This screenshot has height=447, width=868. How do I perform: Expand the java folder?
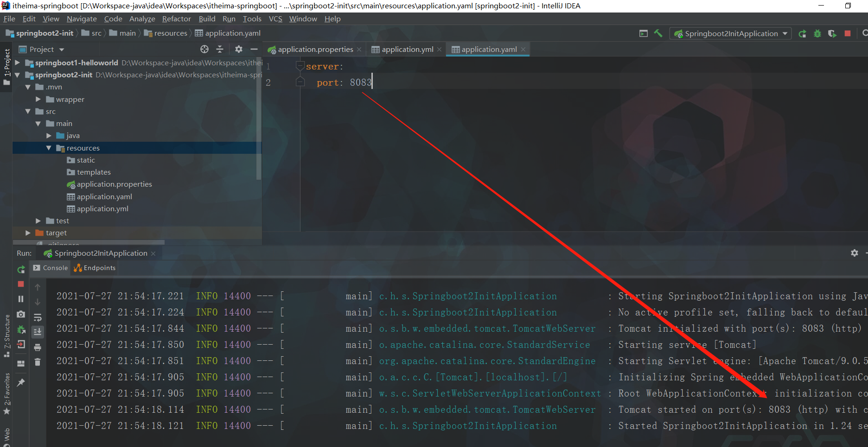point(49,136)
